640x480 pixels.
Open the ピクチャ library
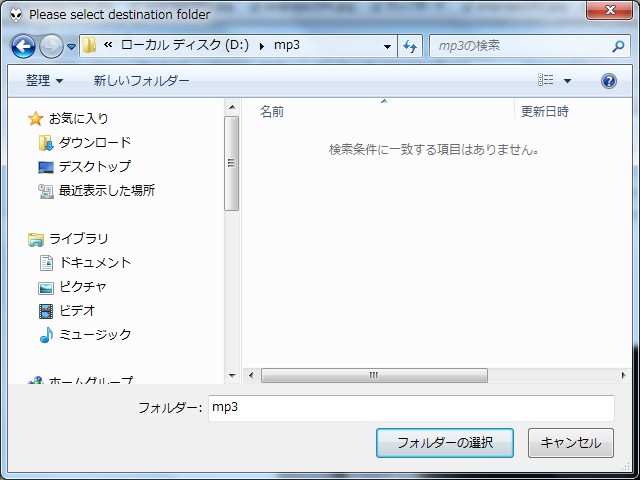(x=82, y=287)
